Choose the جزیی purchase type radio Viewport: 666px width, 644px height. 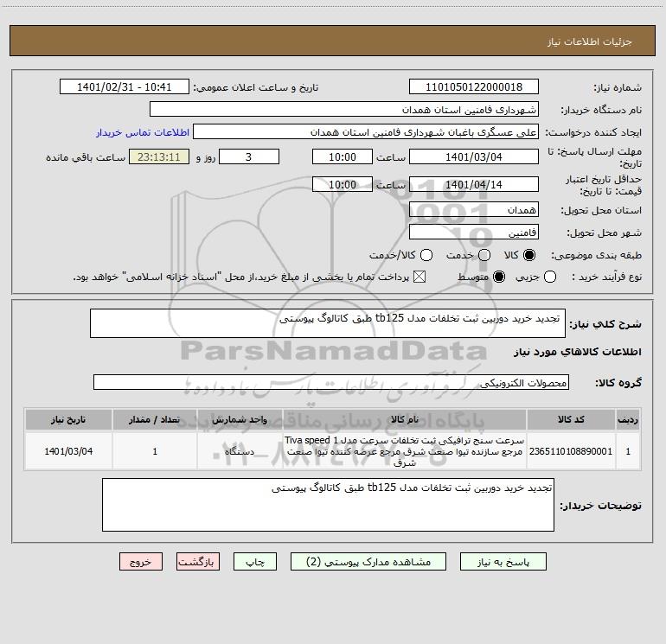pyautogui.click(x=549, y=277)
